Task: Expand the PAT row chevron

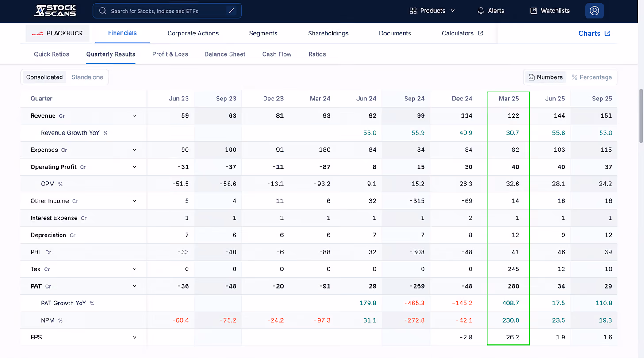Action: coord(134,286)
